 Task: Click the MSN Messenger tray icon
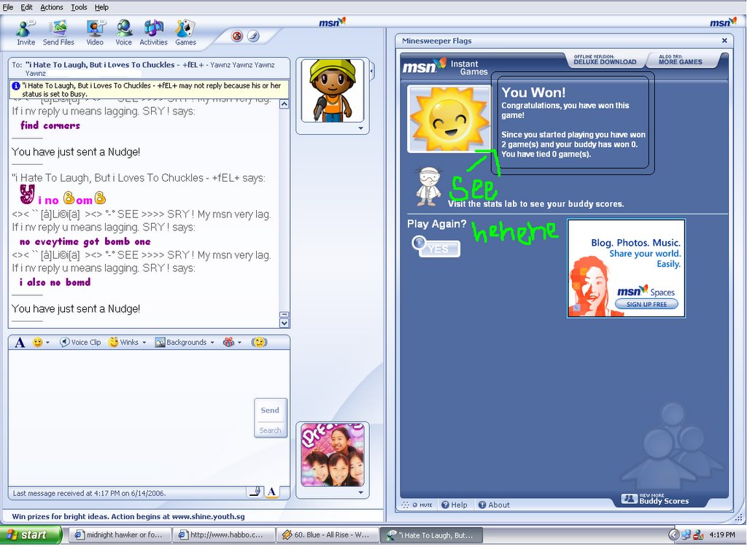(x=698, y=534)
